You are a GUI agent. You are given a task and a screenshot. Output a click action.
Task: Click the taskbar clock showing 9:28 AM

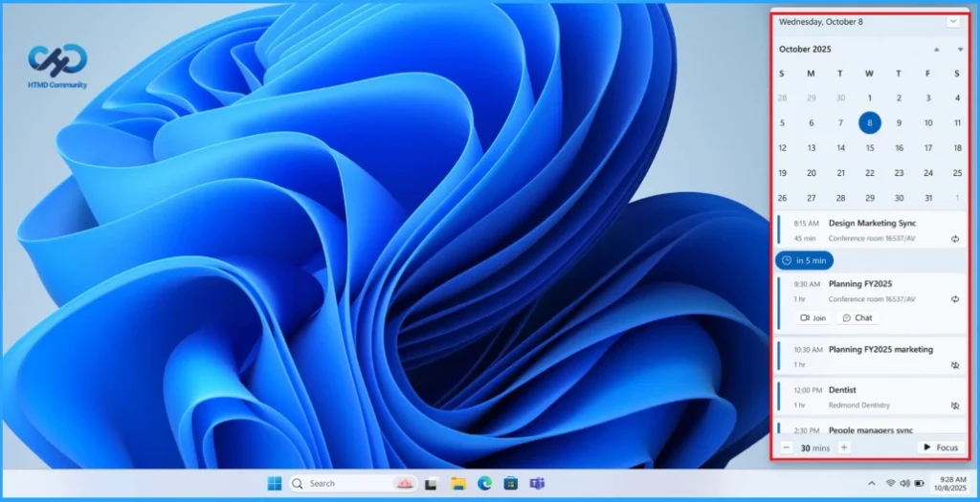(952, 483)
